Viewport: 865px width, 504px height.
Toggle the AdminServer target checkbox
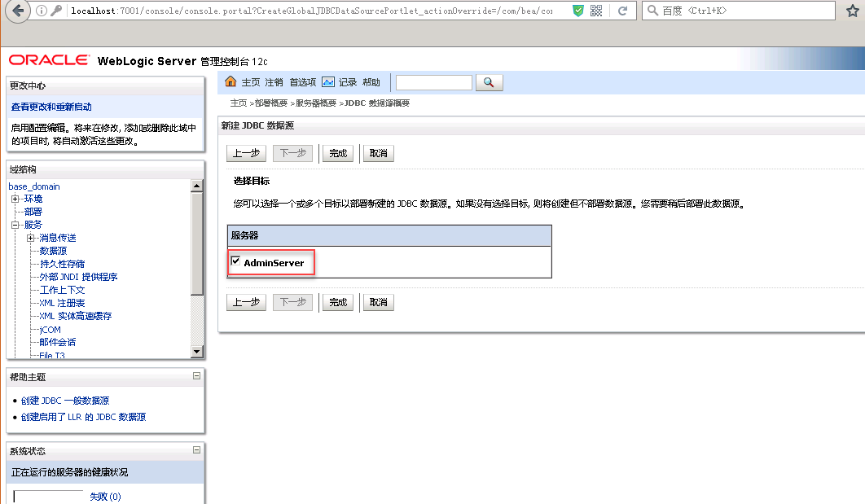click(x=235, y=261)
